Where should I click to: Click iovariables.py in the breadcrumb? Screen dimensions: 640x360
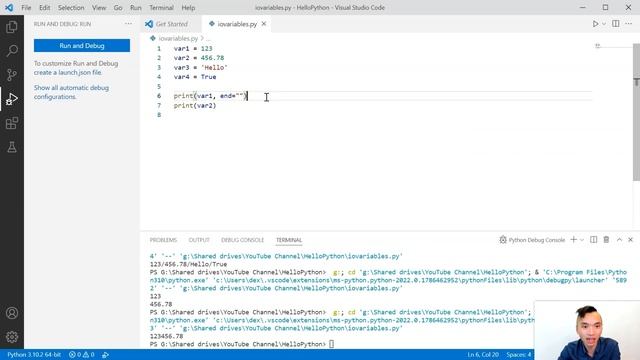178,38
